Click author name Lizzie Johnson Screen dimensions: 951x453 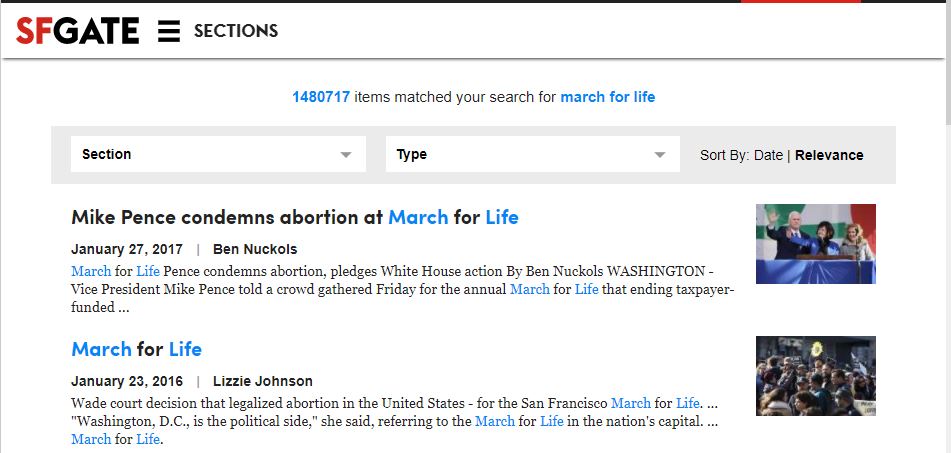263,381
